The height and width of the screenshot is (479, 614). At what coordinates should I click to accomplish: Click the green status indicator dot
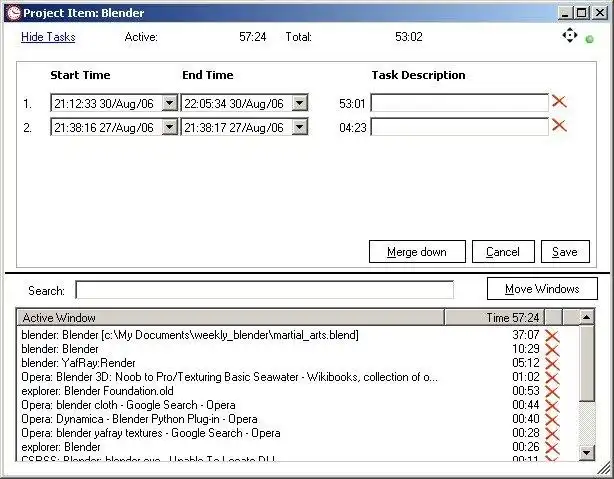pos(589,39)
